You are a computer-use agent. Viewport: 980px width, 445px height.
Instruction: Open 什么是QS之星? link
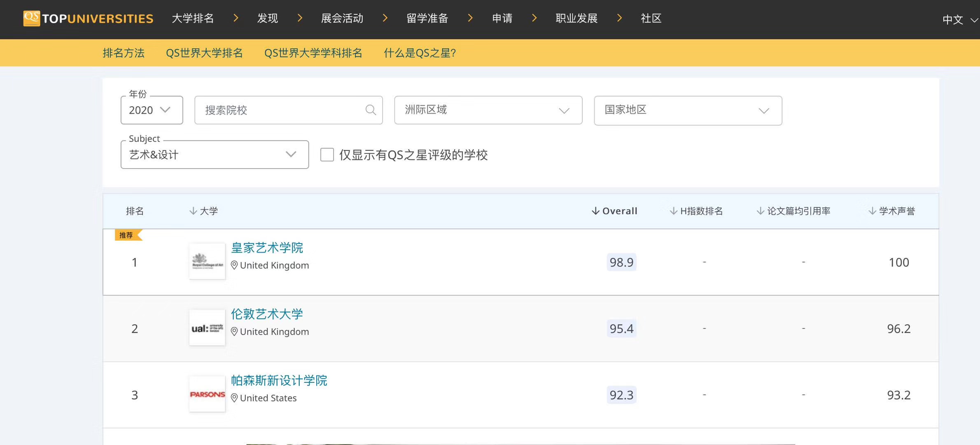(420, 53)
